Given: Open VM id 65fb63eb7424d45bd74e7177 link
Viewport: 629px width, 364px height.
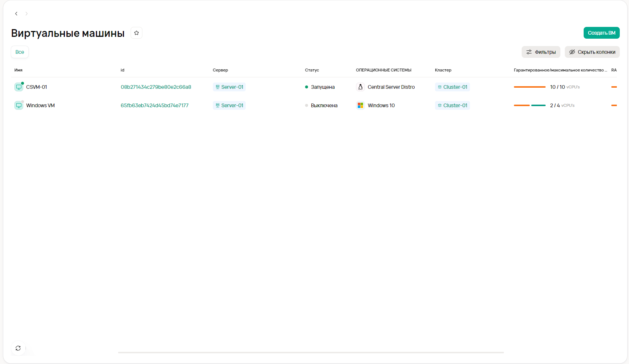Looking at the screenshot, I should click(155, 105).
